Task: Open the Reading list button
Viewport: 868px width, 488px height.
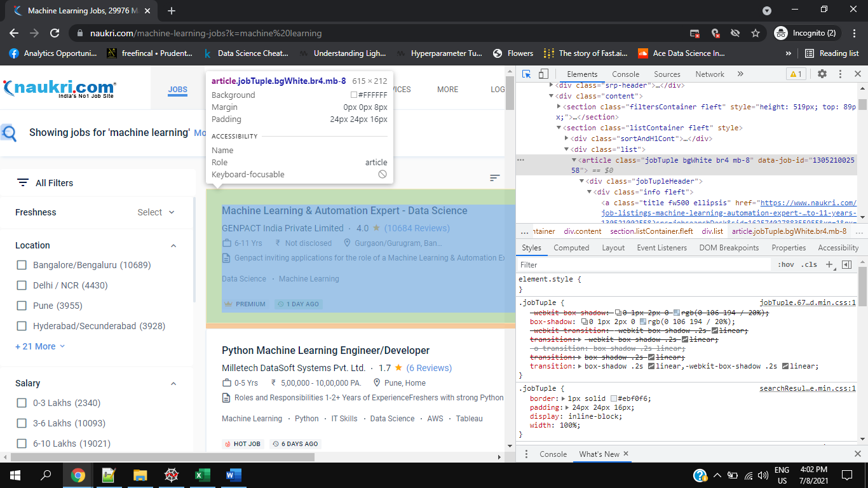Action: (832, 53)
